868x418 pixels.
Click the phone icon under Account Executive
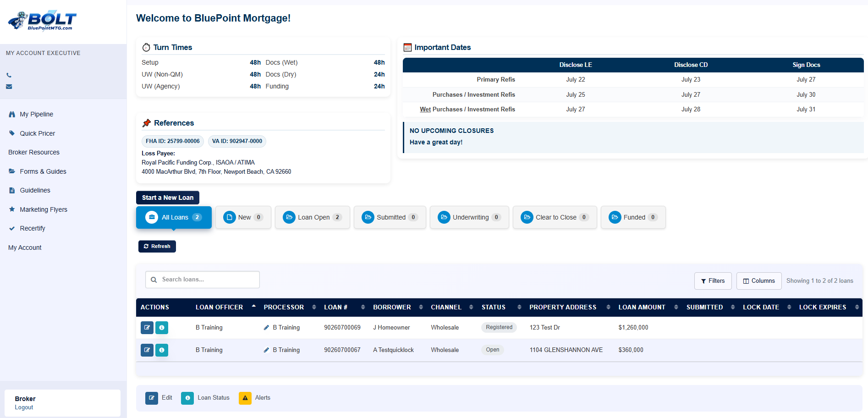[x=9, y=75]
